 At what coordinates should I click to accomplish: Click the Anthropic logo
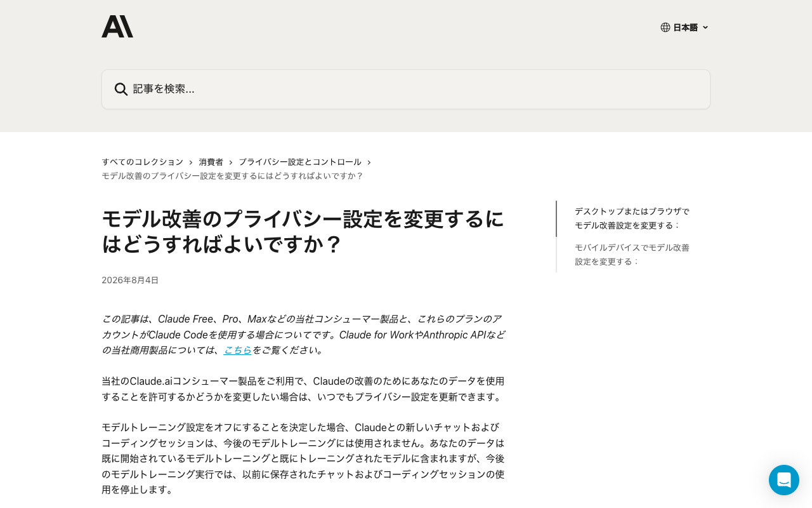(117, 27)
